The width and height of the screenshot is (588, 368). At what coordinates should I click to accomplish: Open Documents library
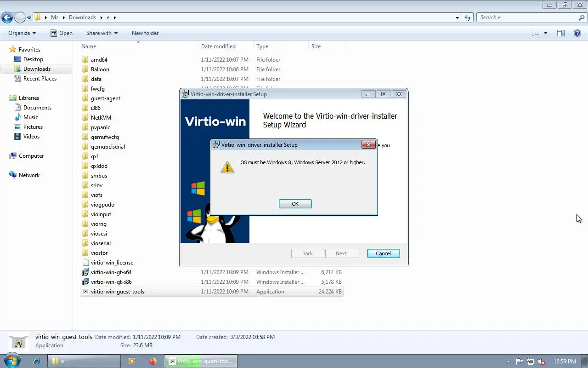37,108
